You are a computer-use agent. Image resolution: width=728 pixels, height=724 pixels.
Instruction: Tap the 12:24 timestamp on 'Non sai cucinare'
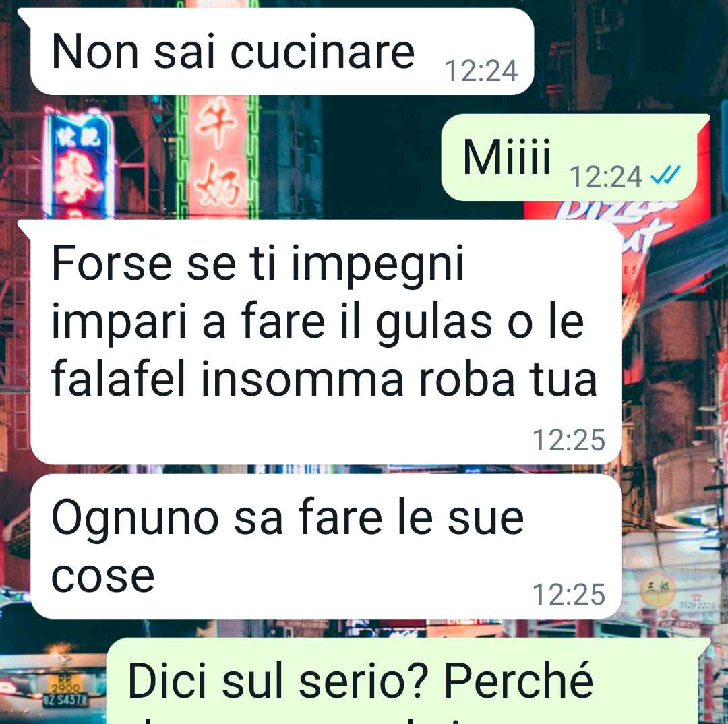pos(481,71)
